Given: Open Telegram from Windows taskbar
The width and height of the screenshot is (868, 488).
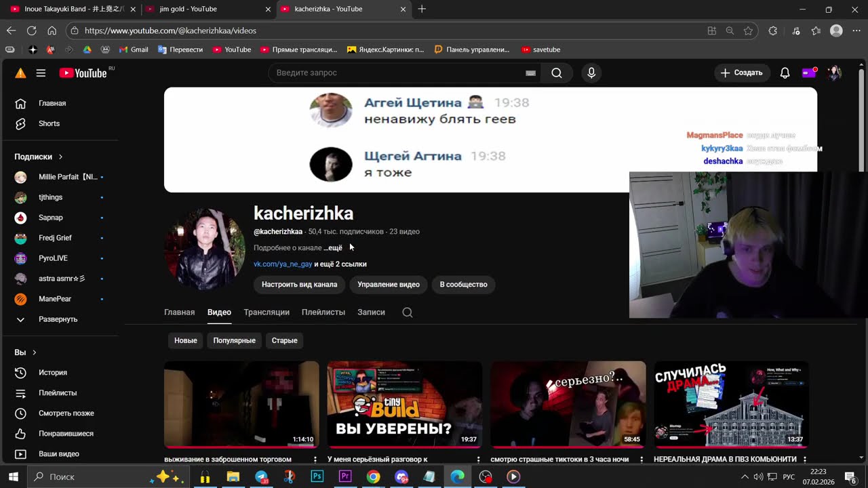Looking at the screenshot, I should click(261, 476).
